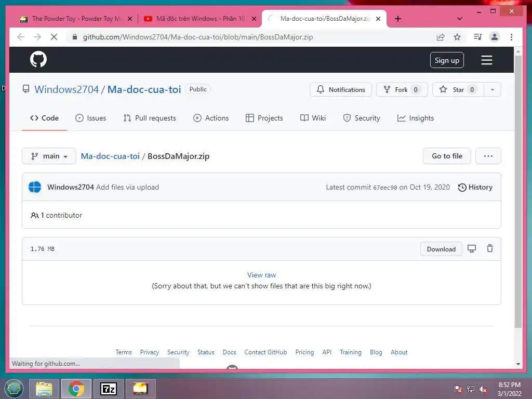Open the Terms footer link
The height and width of the screenshot is (399, 532).
tap(124, 352)
